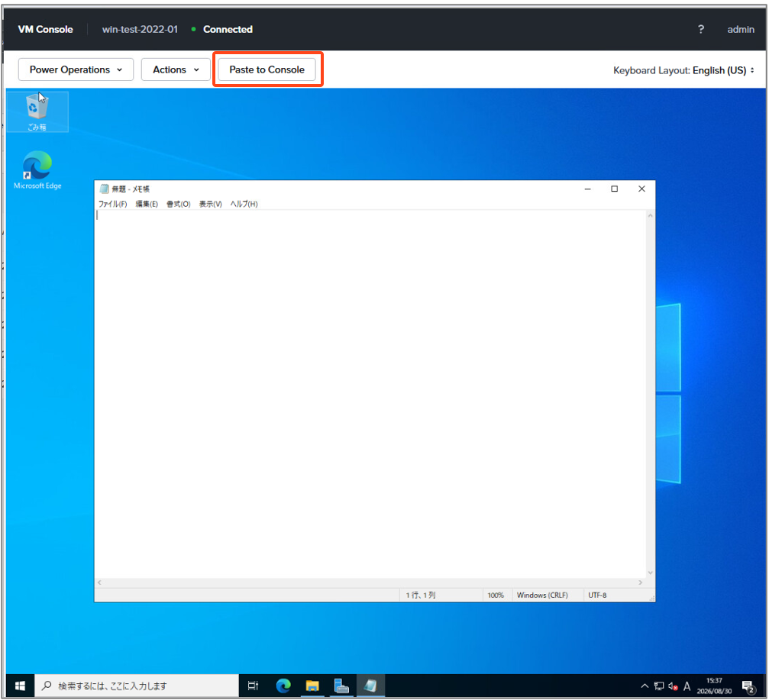Image resolution: width=769 pixels, height=700 pixels.
Task: Toggle the IME input mode A indicator
Action: click(687, 686)
